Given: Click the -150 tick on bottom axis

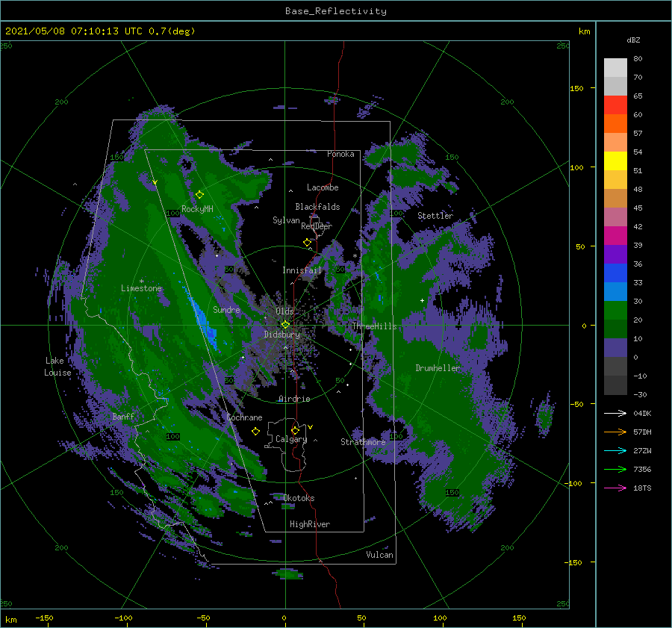Looking at the screenshot, I should point(44,618).
